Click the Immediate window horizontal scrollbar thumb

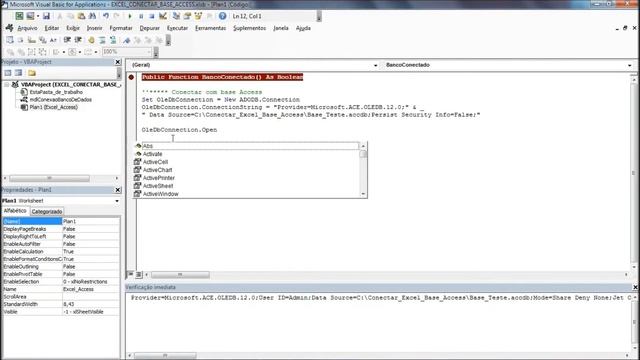[x=165, y=356]
